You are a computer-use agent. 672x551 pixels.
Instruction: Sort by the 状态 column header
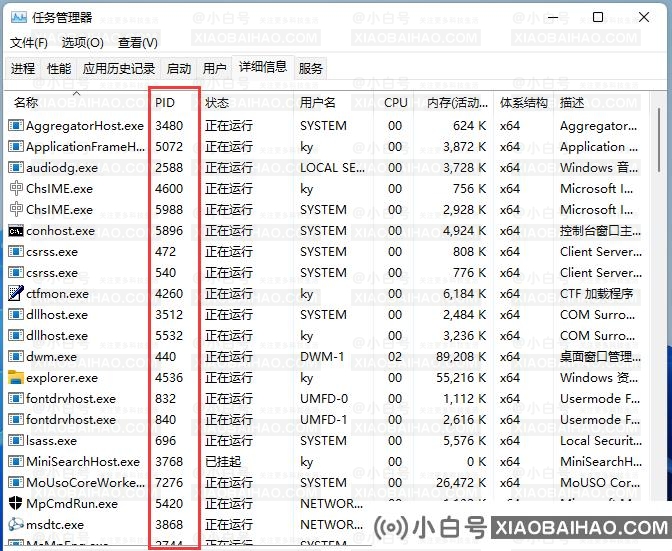[x=246, y=103]
